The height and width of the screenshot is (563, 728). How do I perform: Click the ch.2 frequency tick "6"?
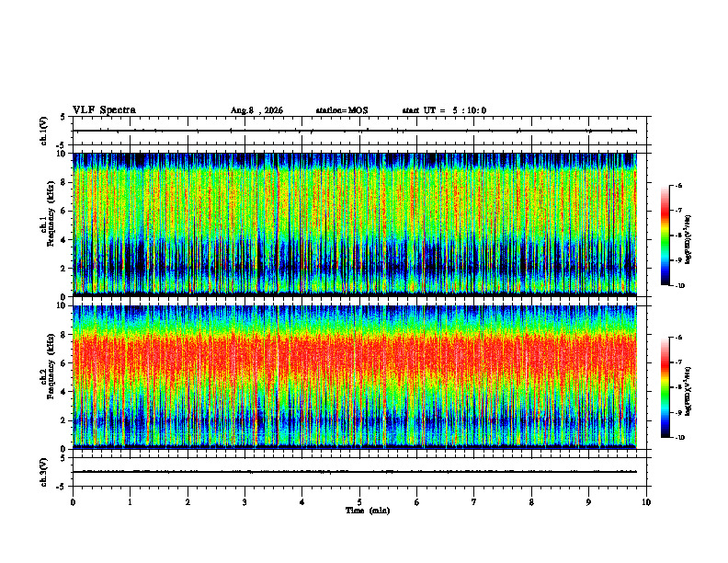click(x=63, y=363)
